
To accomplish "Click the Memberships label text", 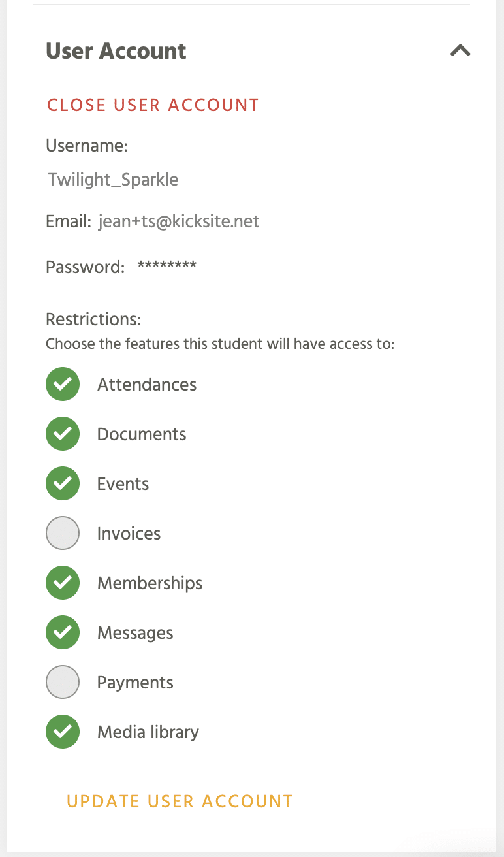I will (150, 583).
